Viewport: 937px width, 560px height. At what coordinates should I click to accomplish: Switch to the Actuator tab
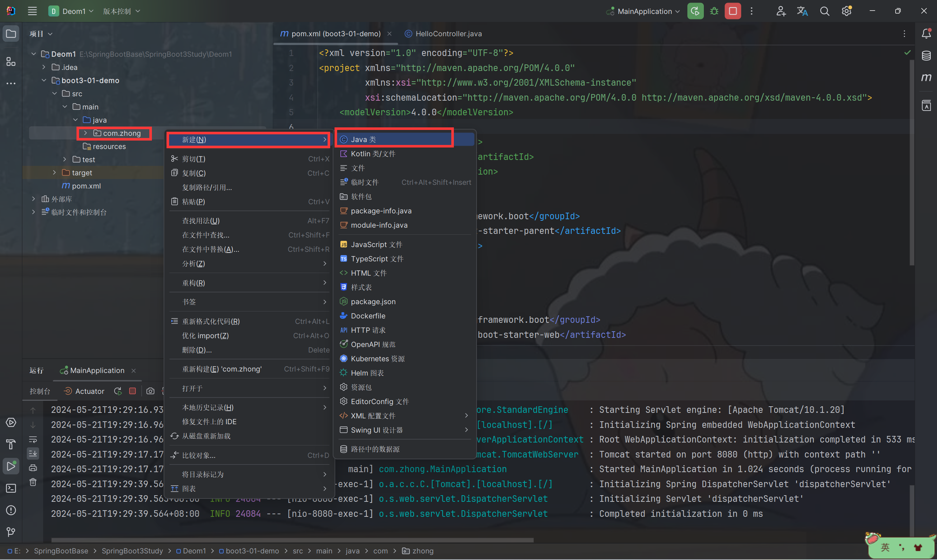[84, 391]
